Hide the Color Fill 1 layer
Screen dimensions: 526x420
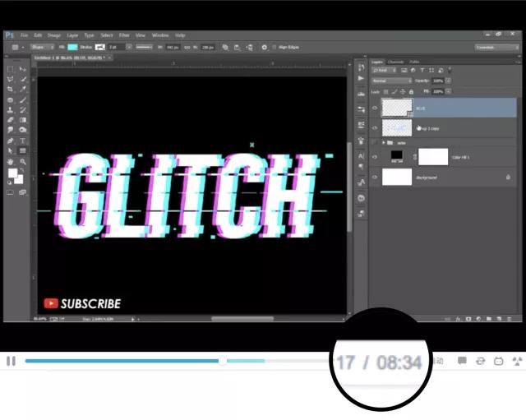(x=375, y=157)
